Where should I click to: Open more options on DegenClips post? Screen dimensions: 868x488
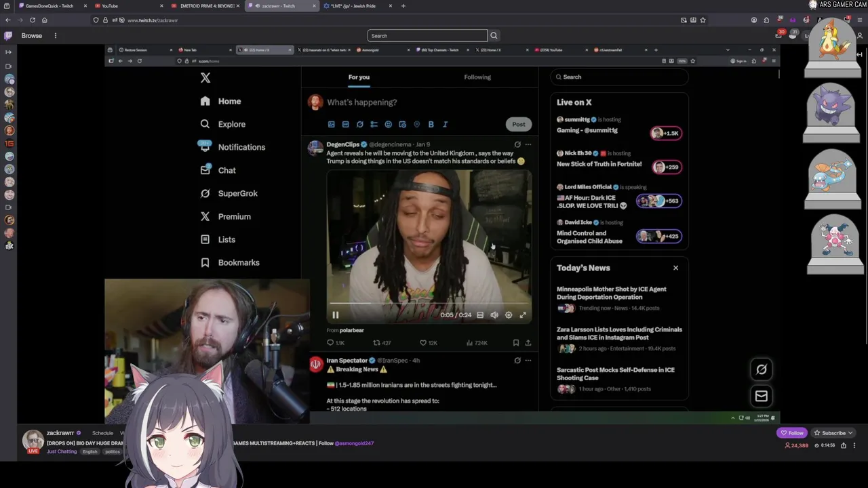coord(528,144)
